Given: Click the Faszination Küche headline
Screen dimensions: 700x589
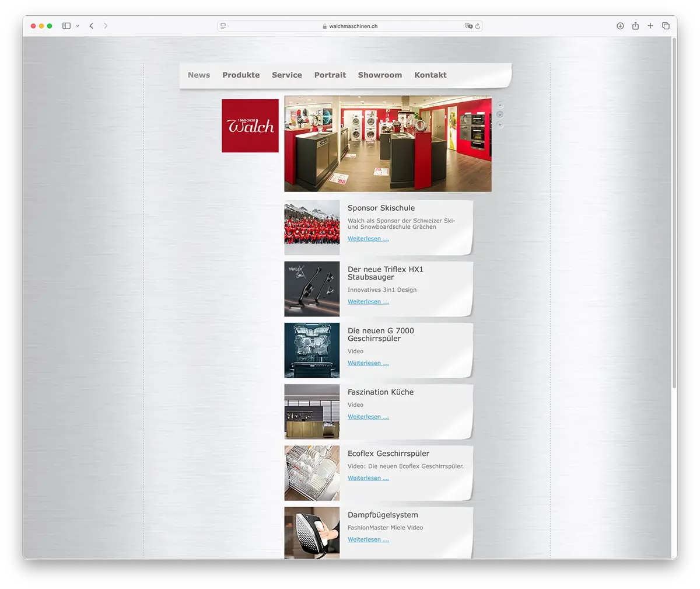Looking at the screenshot, I should [381, 392].
